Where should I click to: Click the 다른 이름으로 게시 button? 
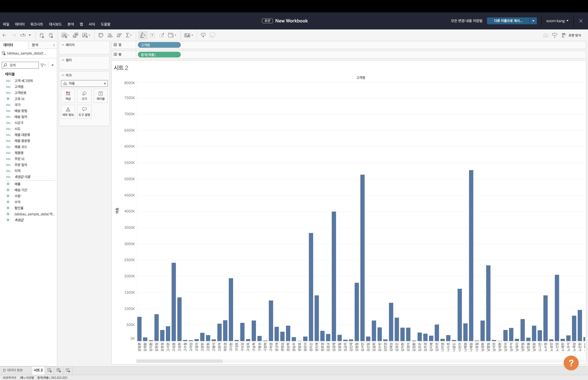[x=508, y=21]
